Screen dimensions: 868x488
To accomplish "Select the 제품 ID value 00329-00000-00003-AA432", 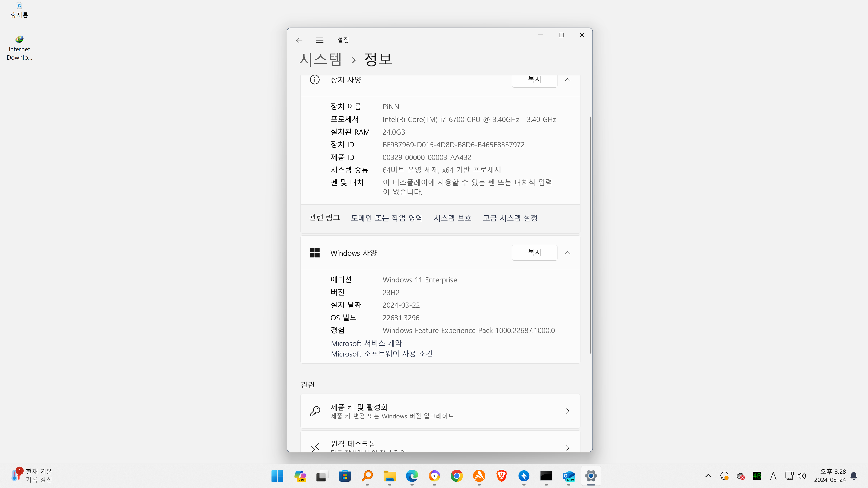I will (x=427, y=157).
